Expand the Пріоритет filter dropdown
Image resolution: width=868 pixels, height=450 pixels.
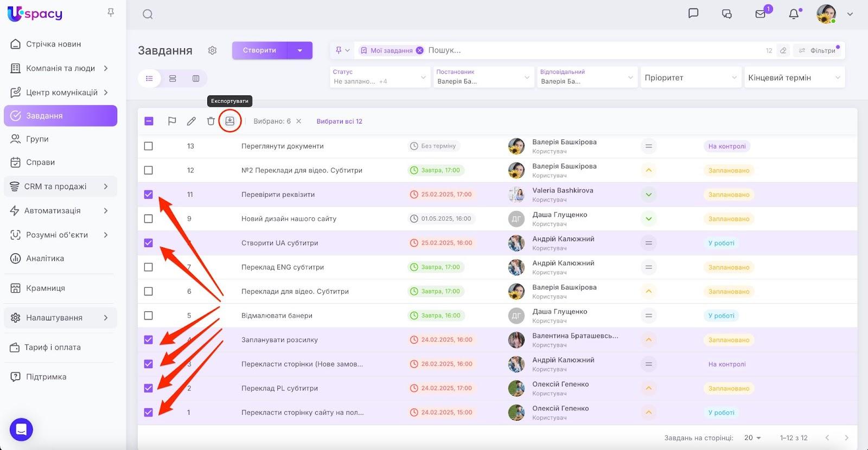point(690,78)
